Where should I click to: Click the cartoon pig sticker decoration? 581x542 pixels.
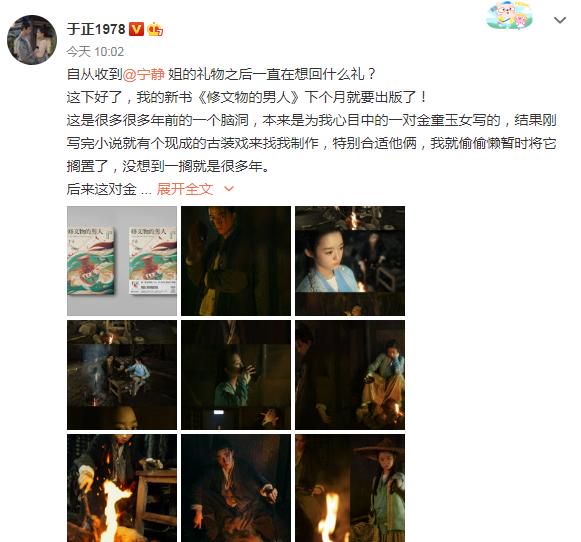(510, 16)
